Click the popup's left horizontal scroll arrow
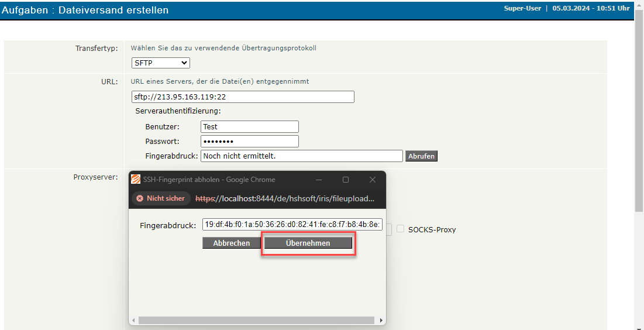 click(x=133, y=321)
